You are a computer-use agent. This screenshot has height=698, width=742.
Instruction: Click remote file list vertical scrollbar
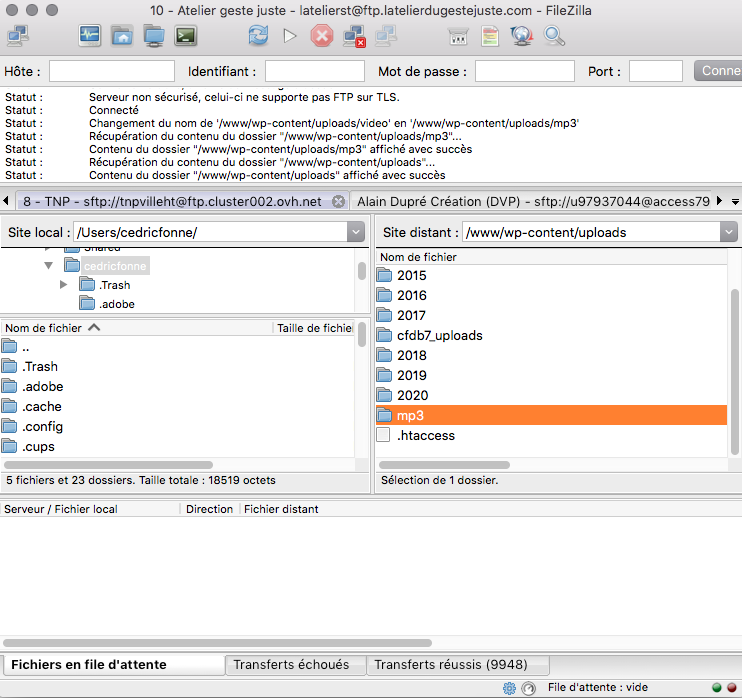pyautogui.click(x=735, y=371)
